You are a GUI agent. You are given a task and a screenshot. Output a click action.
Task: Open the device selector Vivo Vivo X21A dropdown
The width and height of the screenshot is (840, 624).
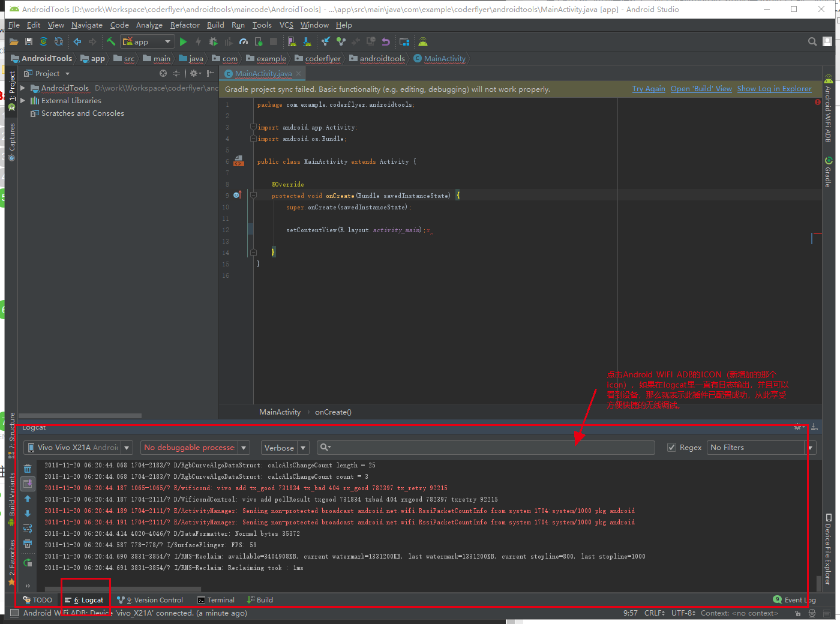click(x=78, y=448)
